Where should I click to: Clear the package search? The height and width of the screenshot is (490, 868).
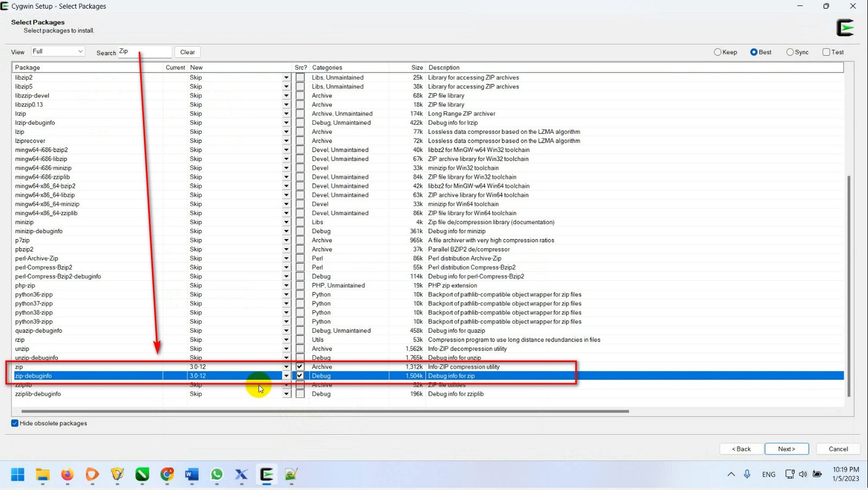point(187,52)
